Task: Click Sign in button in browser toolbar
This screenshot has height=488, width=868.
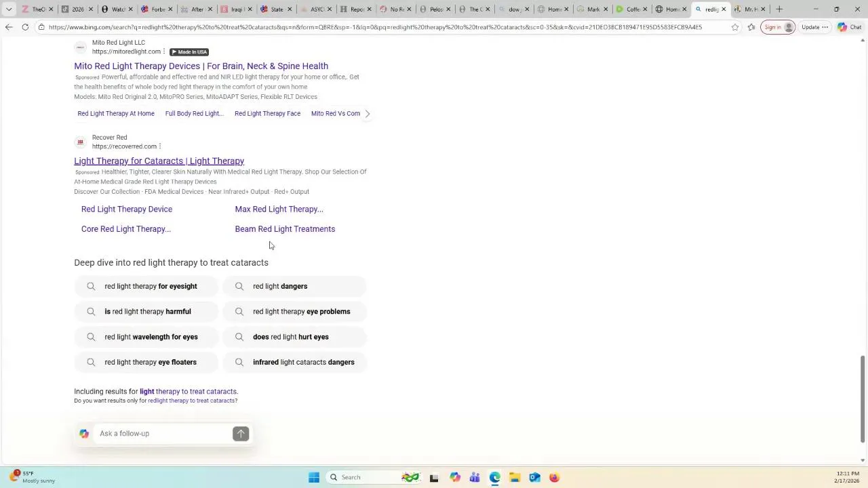Action: 777,27
